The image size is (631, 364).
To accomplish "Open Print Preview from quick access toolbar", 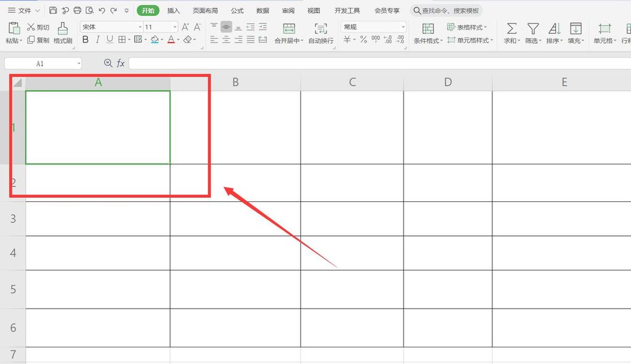I will pyautogui.click(x=90, y=10).
